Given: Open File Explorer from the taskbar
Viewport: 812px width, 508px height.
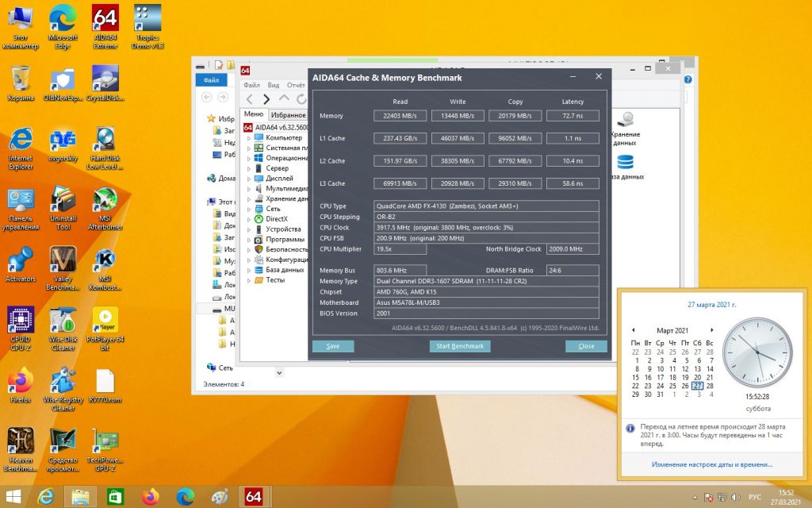Looking at the screenshot, I should click(x=80, y=497).
